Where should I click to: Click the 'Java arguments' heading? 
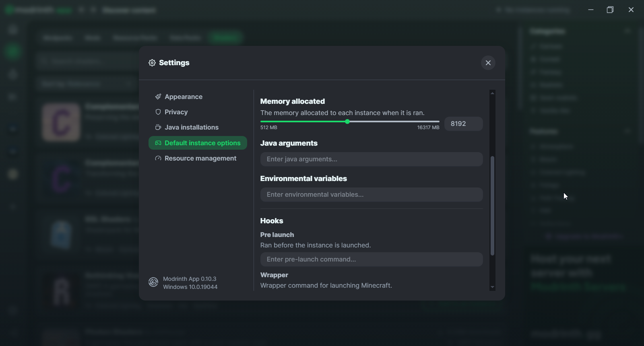(x=289, y=143)
